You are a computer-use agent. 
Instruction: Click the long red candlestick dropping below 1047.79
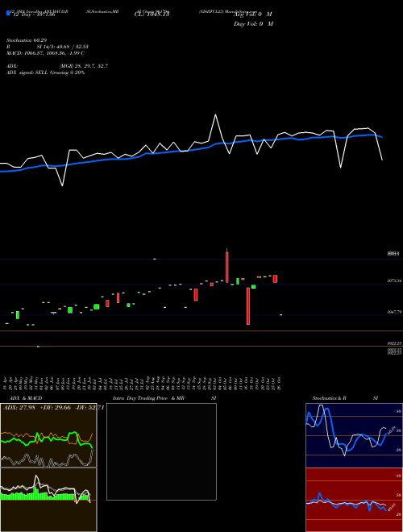(248, 306)
